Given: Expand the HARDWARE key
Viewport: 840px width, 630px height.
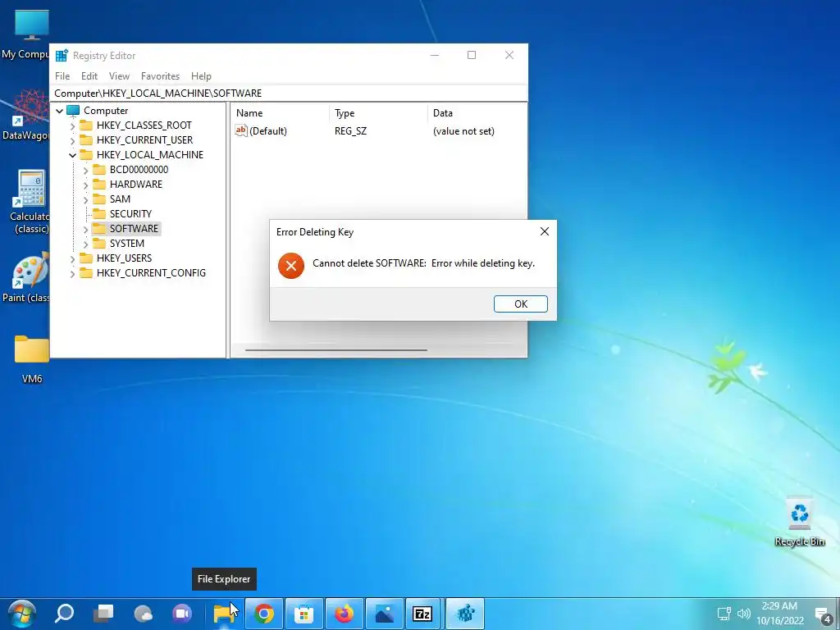Looking at the screenshot, I should point(85,185).
